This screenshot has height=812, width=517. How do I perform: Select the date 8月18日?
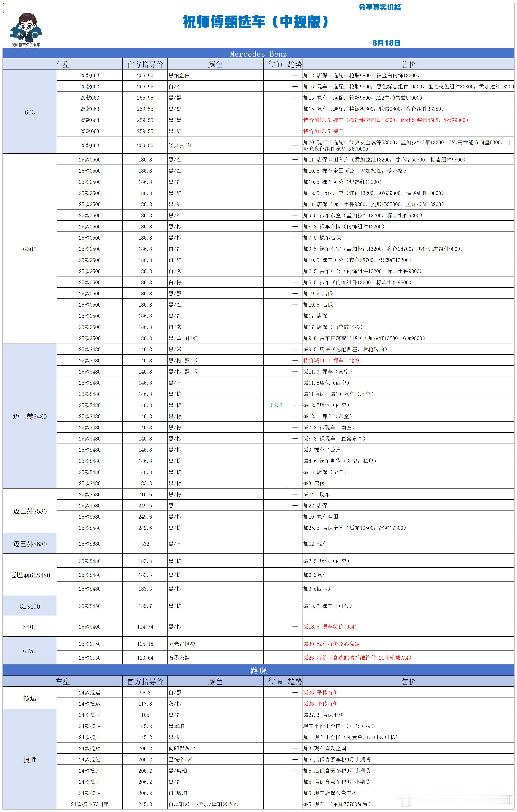click(386, 43)
